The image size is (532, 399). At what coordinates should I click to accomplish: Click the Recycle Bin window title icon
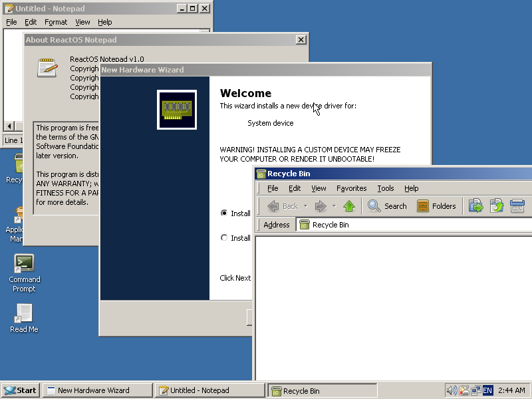[261, 174]
